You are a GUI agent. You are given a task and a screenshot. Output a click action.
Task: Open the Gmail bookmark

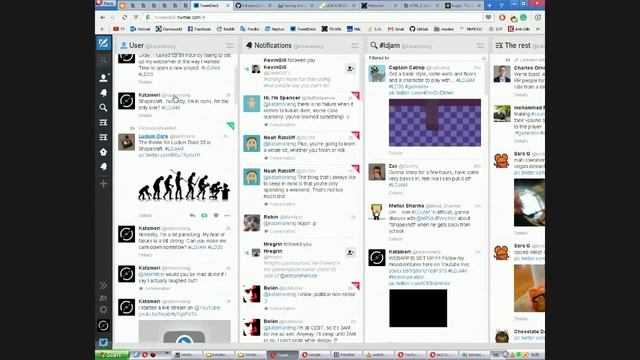click(396, 29)
